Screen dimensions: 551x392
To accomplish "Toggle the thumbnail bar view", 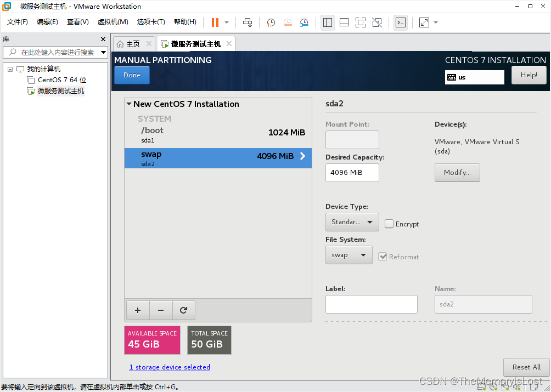I will (344, 22).
